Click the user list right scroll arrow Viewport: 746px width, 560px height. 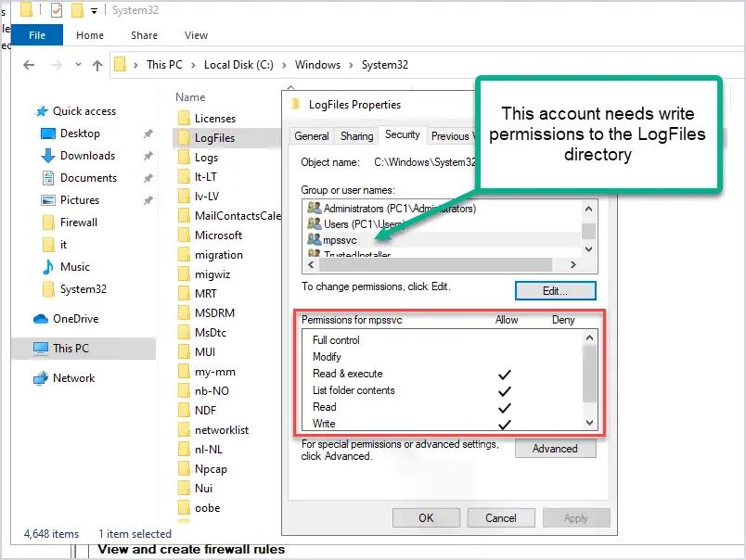coord(573,265)
